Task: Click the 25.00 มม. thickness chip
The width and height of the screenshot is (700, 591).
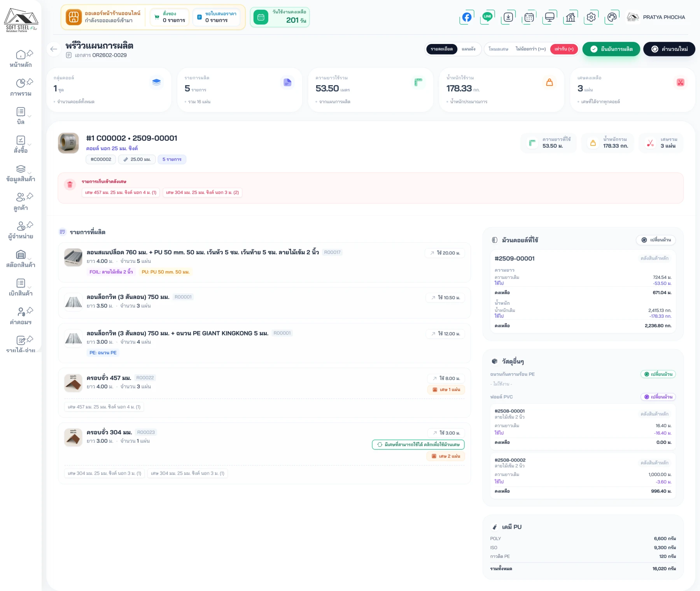Action: tap(137, 159)
